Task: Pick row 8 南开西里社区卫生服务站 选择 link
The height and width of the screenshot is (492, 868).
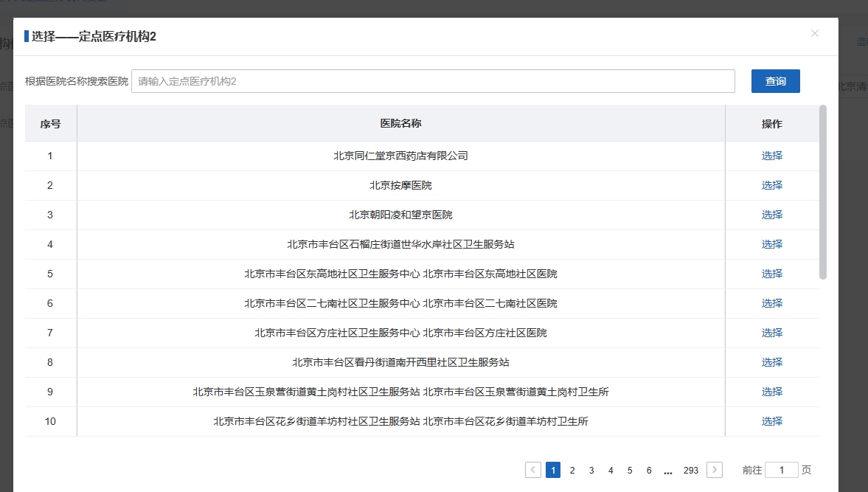Action: click(771, 362)
